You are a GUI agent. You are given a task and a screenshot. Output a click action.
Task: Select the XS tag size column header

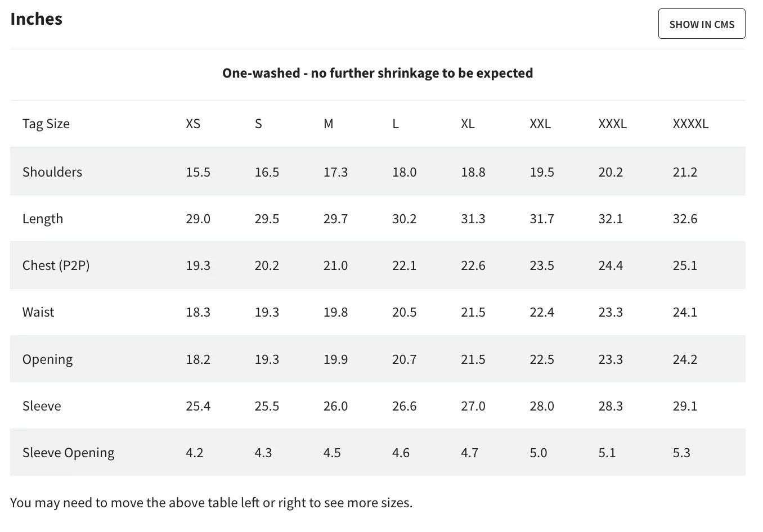tap(193, 124)
